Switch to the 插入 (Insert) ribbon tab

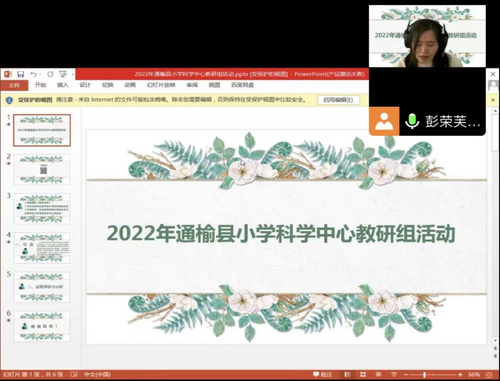coord(63,85)
